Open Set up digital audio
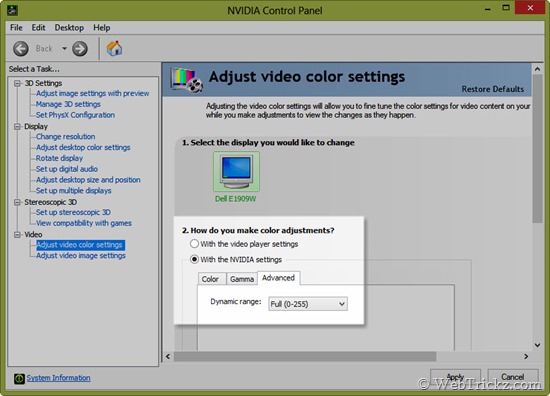 (67, 169)
